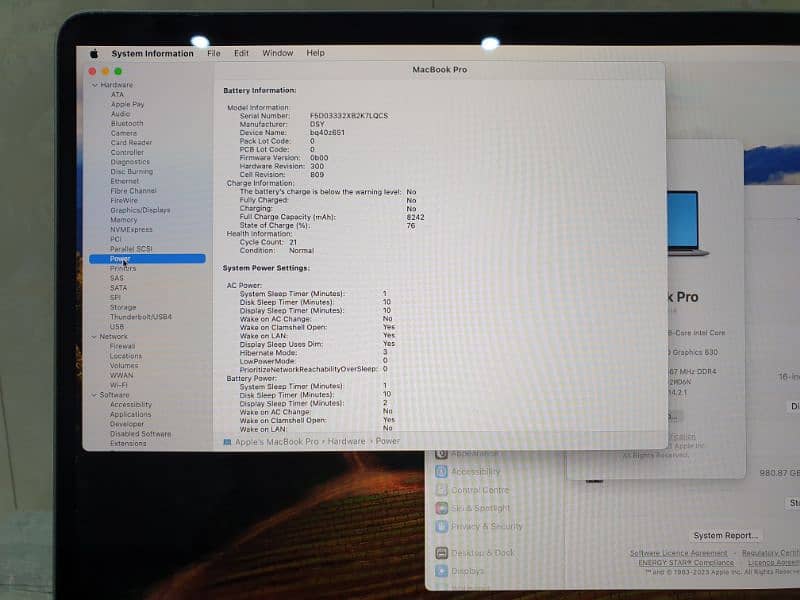Image resolution: width=800 pixels, height=600 pixels.
Task: Open the Window menu
Action: pos(278,53)
